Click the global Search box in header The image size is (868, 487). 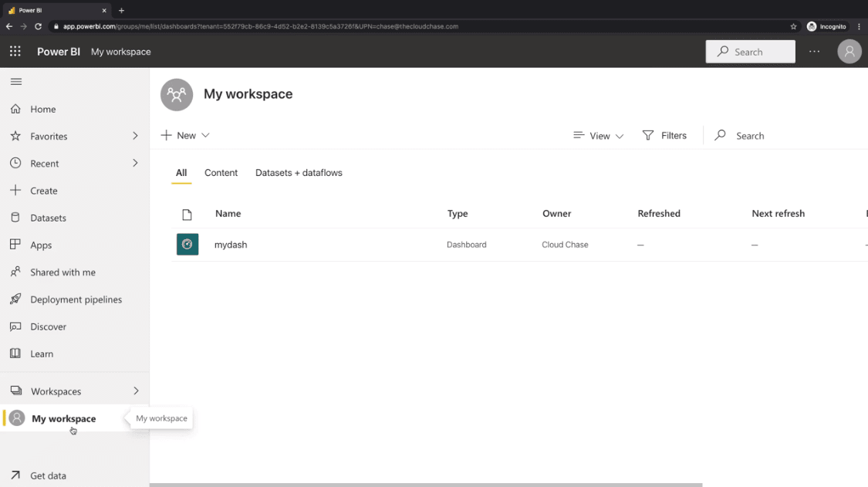click(750, 52)
